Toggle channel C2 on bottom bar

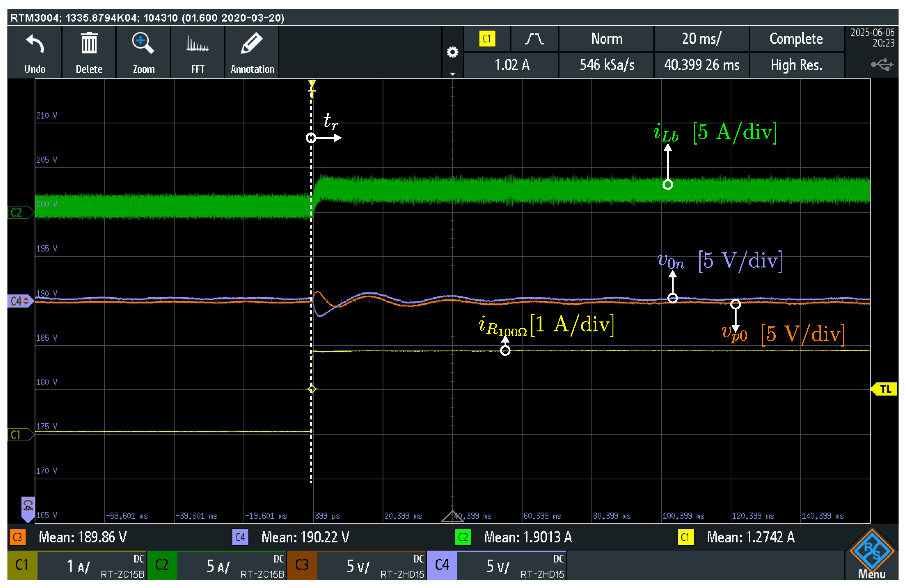point(162,565)
